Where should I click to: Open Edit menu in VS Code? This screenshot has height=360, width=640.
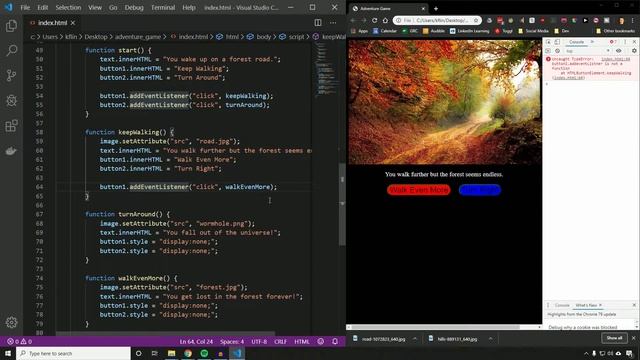[x=42, y=7]
